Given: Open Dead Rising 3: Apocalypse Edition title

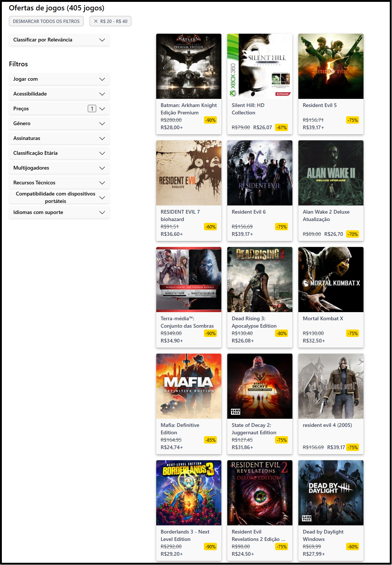Looking at the screenshot, I should point(254,322).
